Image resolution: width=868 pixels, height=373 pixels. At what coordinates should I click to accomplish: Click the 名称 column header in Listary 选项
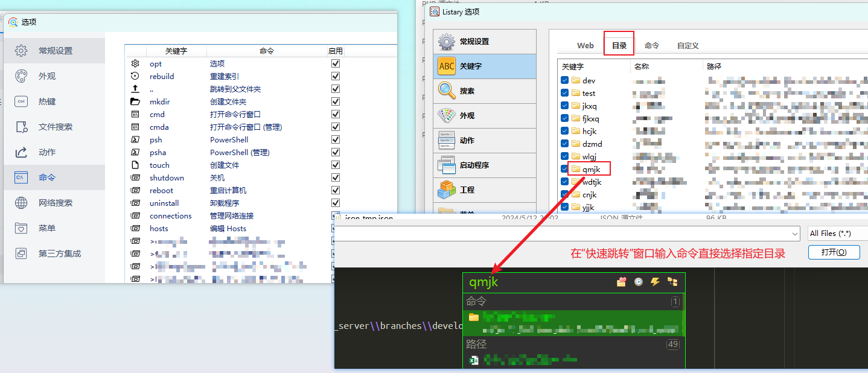click(666, 66)
